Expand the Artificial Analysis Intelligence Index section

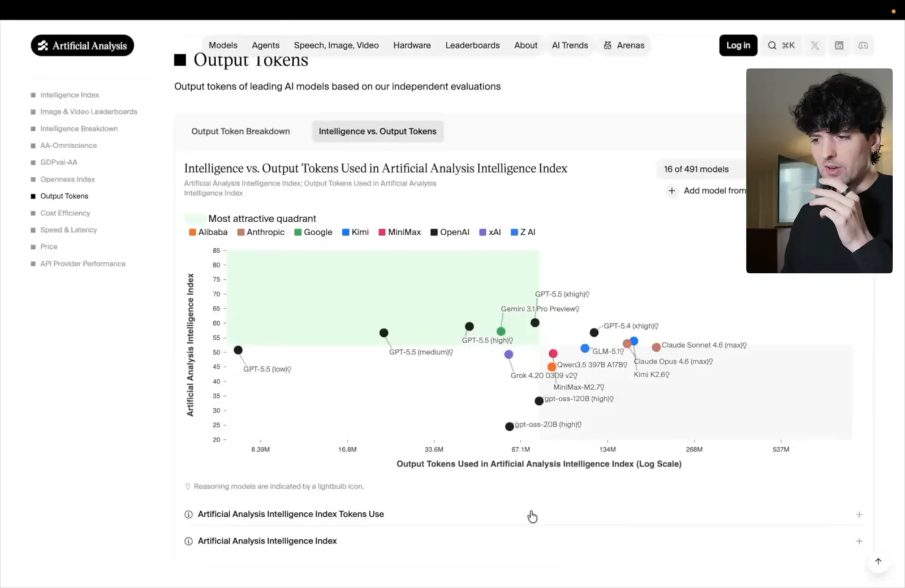(x=523, y=541)
